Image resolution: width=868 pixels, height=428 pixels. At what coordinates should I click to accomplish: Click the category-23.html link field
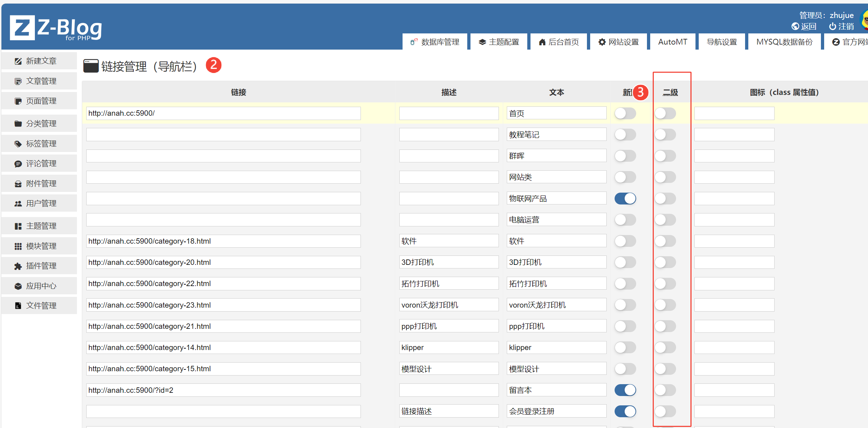point(223,305)
